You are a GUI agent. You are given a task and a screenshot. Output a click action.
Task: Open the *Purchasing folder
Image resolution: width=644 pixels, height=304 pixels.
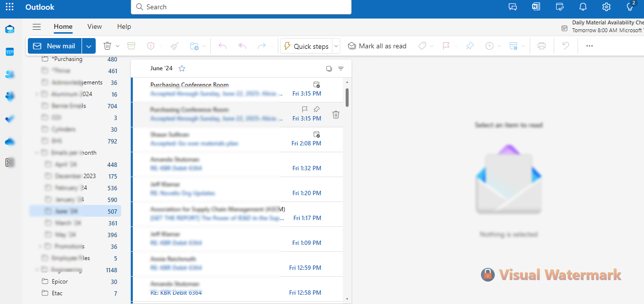click(x=76, y=59)
